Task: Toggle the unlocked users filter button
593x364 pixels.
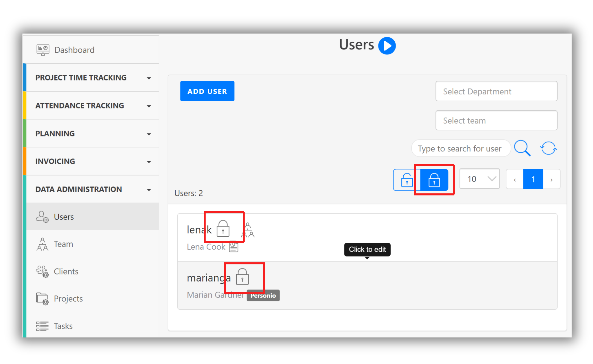Action: [407, 180]
